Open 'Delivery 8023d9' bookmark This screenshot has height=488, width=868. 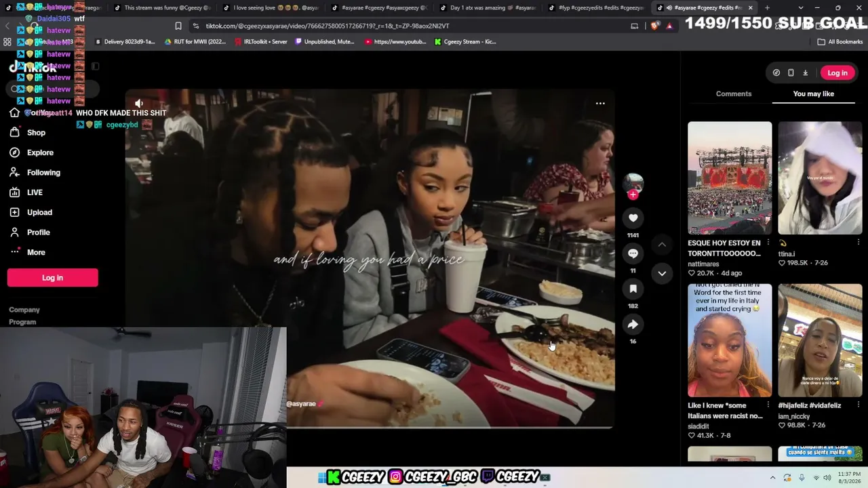coord(125,41)
